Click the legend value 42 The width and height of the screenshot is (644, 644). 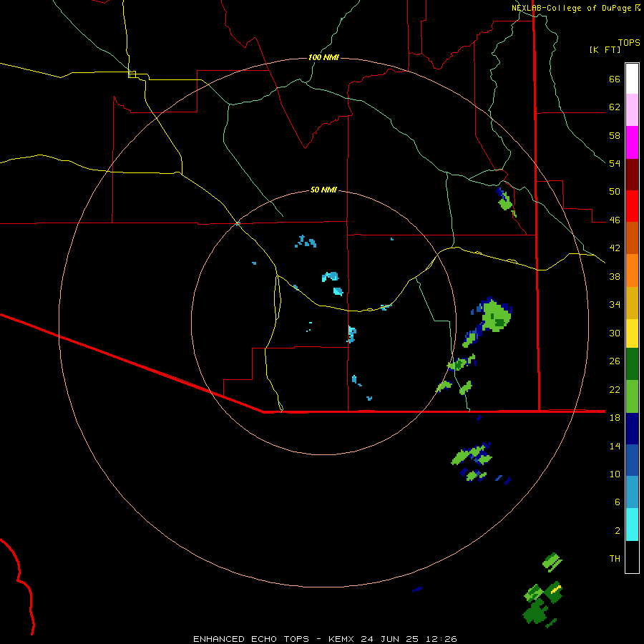tap(615, 248)
